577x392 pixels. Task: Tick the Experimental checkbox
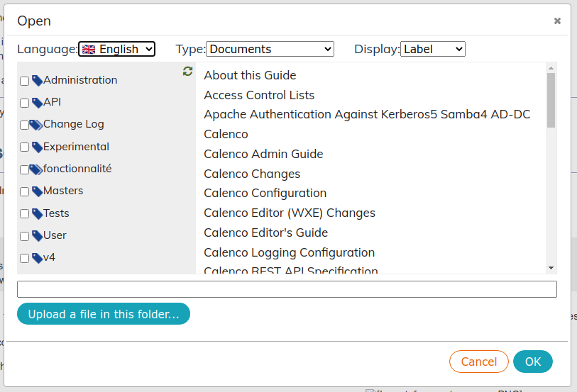[24, 147]
